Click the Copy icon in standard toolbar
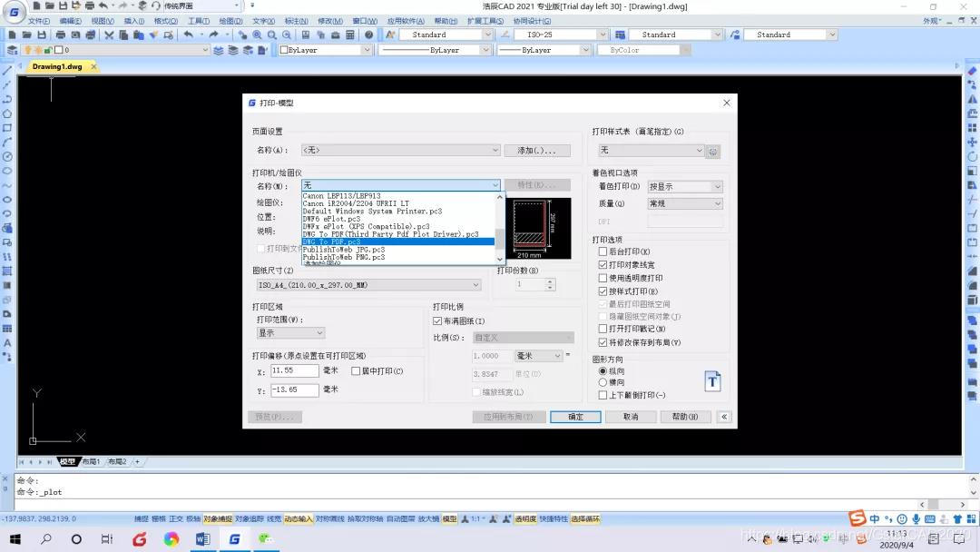 point(123,35)
